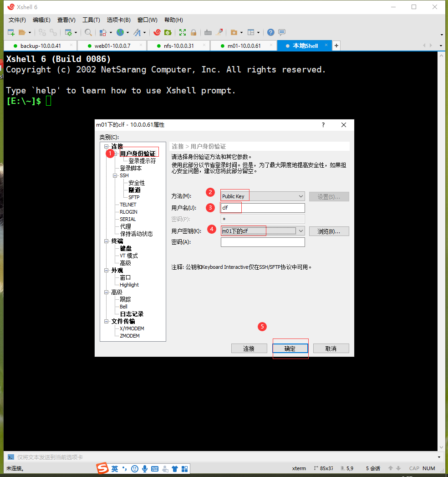Focus the 密码(A) passphrase field
Image resolution: width=448 pixels, height=477 pixels.
point(263,242)
